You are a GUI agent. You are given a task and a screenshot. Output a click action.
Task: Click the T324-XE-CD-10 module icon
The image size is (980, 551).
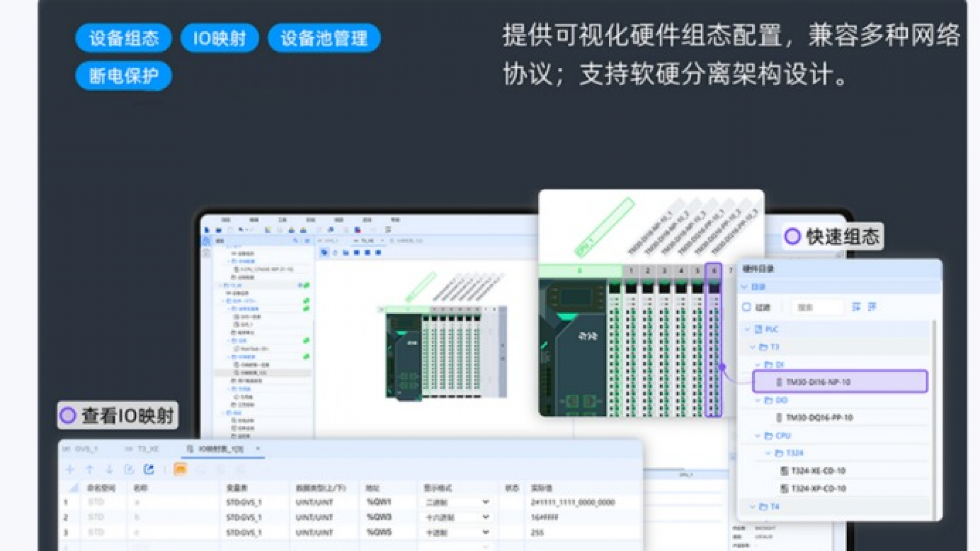[x=784, y=471]
